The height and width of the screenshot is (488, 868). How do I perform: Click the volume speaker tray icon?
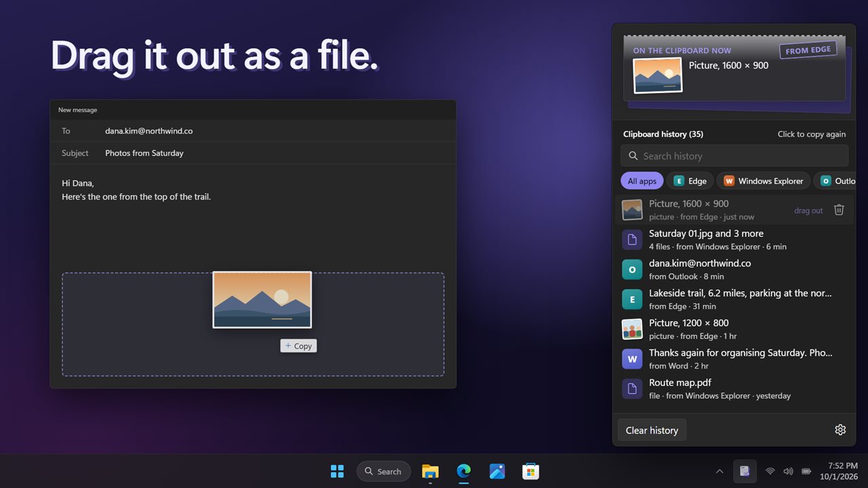pyautogui.click(x=788, y=471)
